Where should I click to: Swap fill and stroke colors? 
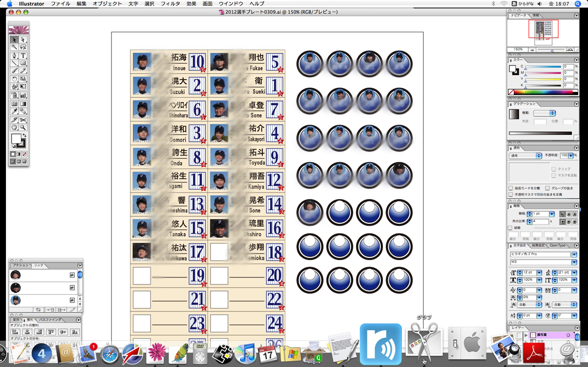point(24,135)
